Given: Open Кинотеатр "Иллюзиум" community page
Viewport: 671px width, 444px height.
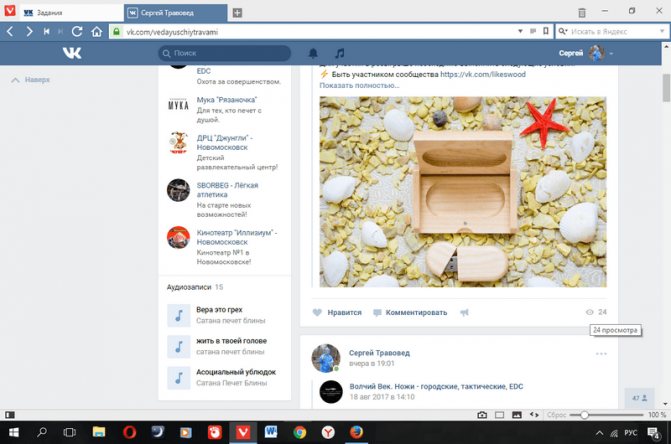Looking at the screenshot, I should pos(237,237).
